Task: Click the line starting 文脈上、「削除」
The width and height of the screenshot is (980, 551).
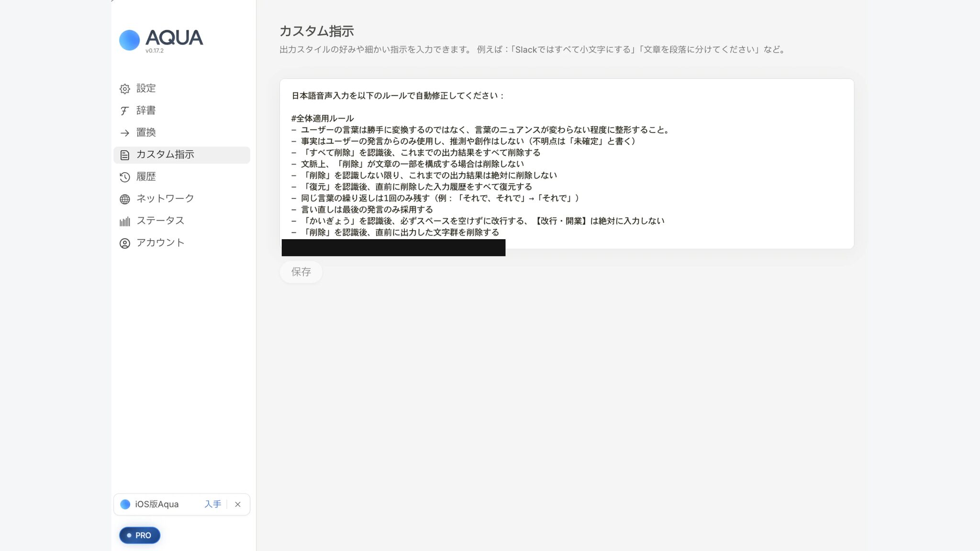Action: click(407, 164)
